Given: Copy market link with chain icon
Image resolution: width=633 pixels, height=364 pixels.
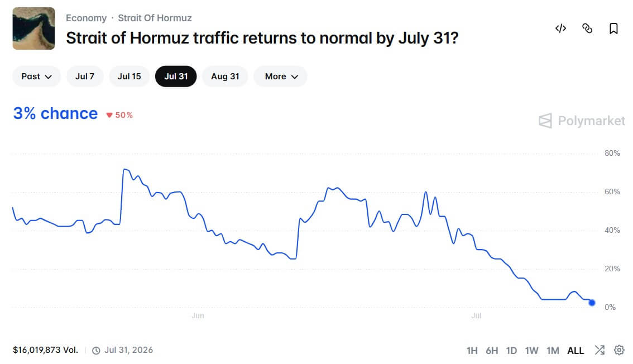Looking at the screenshot, I should (x=587, y=28).
